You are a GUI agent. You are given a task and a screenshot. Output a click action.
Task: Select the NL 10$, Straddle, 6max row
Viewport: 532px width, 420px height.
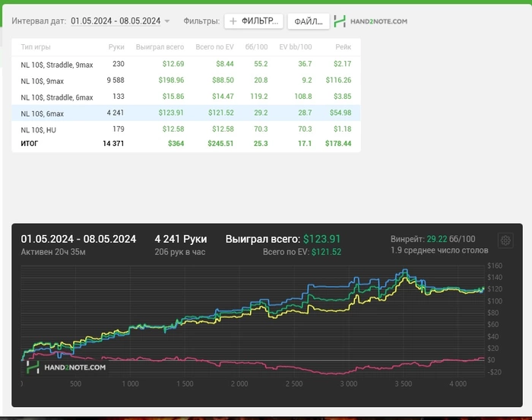tap(186, 97)
